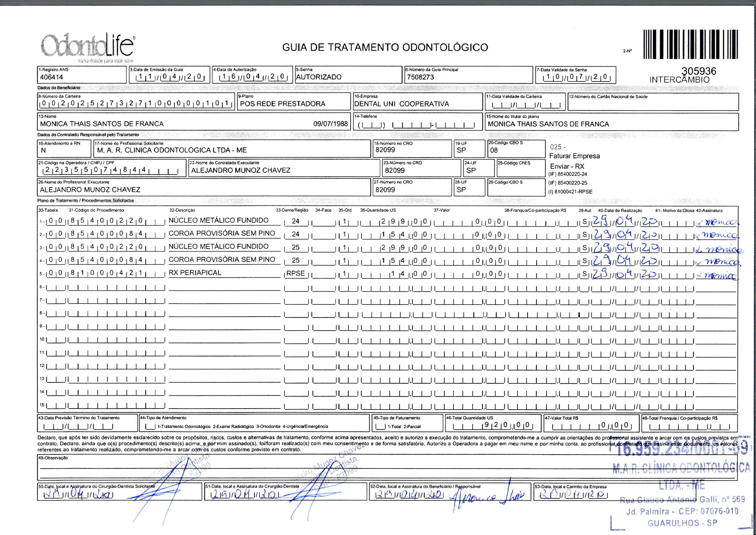Viewport: 756px width, 535px height.
Task: Click the Total Quantidade US value 920,00
Action: (x=507, y=425)
